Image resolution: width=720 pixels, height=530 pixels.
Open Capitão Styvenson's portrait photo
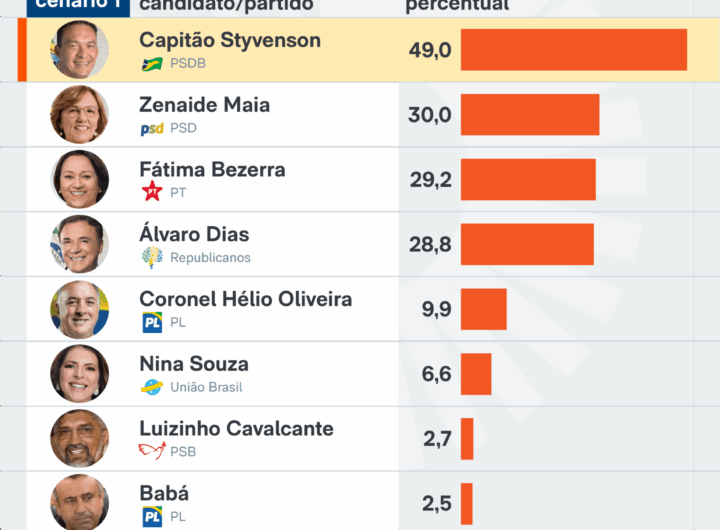tap(80, 50)
